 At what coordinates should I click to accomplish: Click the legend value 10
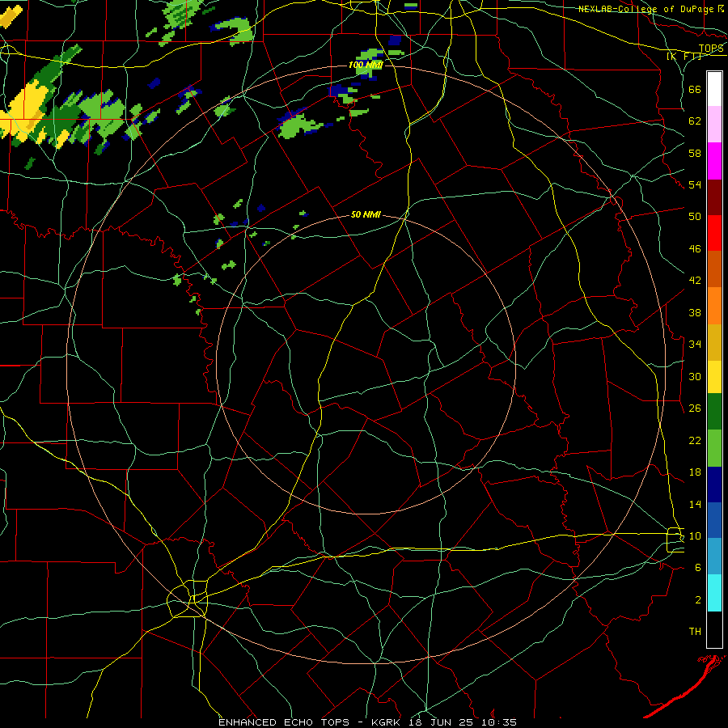(x=695, y=536)
